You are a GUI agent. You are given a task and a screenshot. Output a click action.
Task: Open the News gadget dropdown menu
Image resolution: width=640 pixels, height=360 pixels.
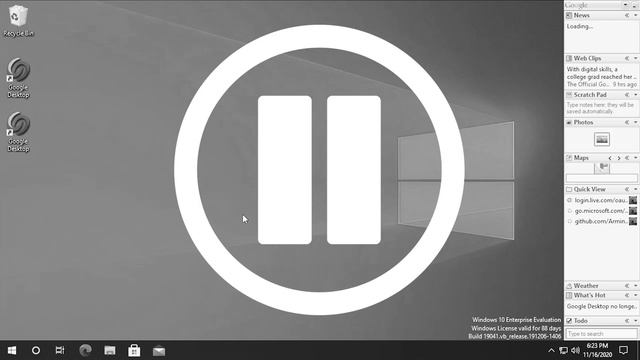[x=636, y=15]
